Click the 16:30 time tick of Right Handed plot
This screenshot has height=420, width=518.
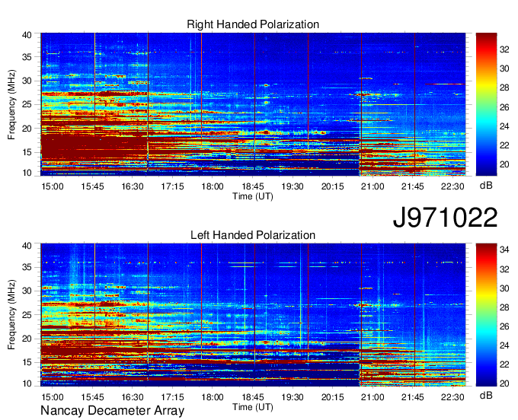(x=133, y=186)
